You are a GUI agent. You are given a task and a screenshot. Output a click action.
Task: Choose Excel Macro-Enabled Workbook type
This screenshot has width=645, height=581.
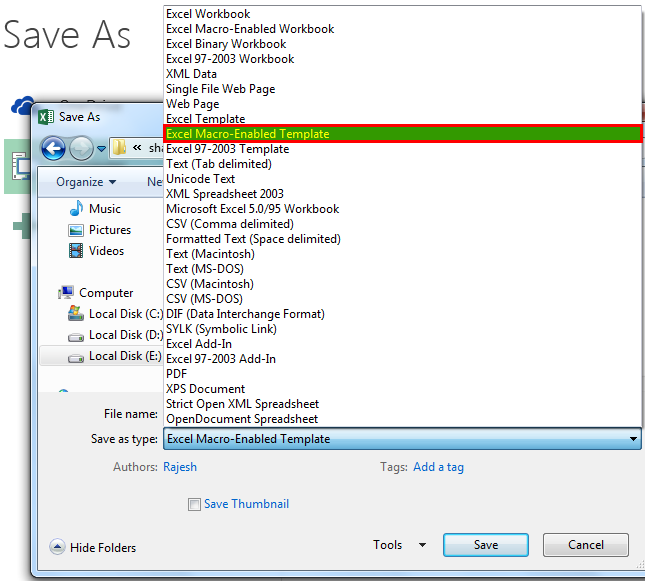coord(402,29)
